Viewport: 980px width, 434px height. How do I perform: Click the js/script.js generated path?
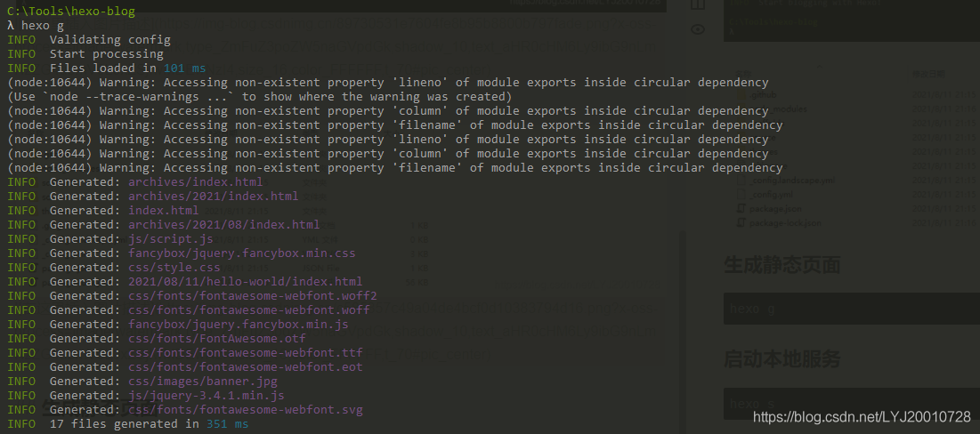(x=171, y=239)
